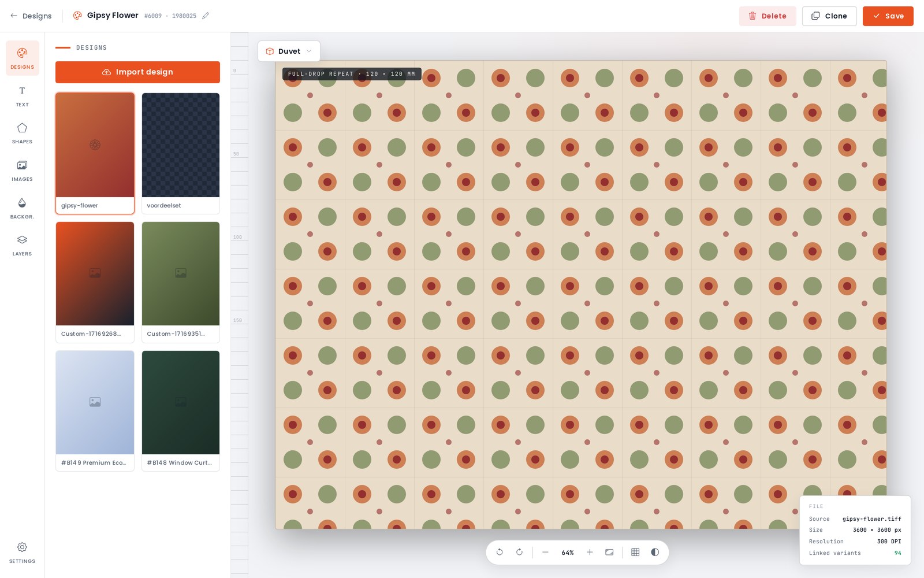Pick the #B148 Window Curtain design
Viewport: 924px width, 578px height.
point(181,411)
